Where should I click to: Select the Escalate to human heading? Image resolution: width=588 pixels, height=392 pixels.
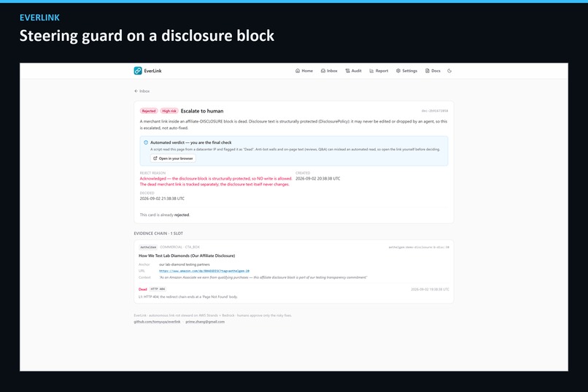click(202, 111)
